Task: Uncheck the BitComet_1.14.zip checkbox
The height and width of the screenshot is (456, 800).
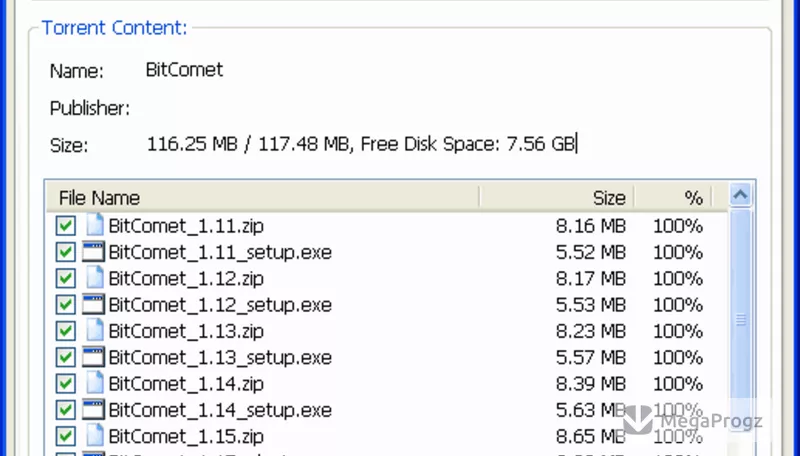Action: (66, 384)
